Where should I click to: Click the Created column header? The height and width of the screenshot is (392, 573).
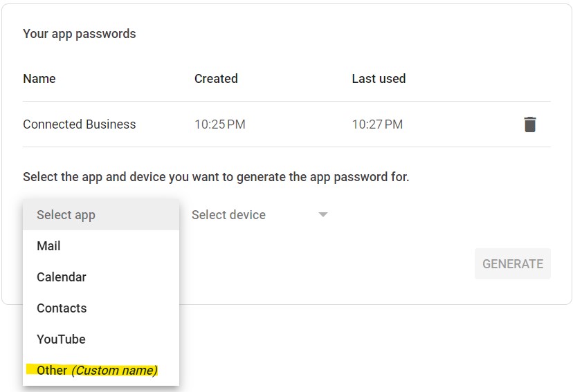(x=216, y=79)
